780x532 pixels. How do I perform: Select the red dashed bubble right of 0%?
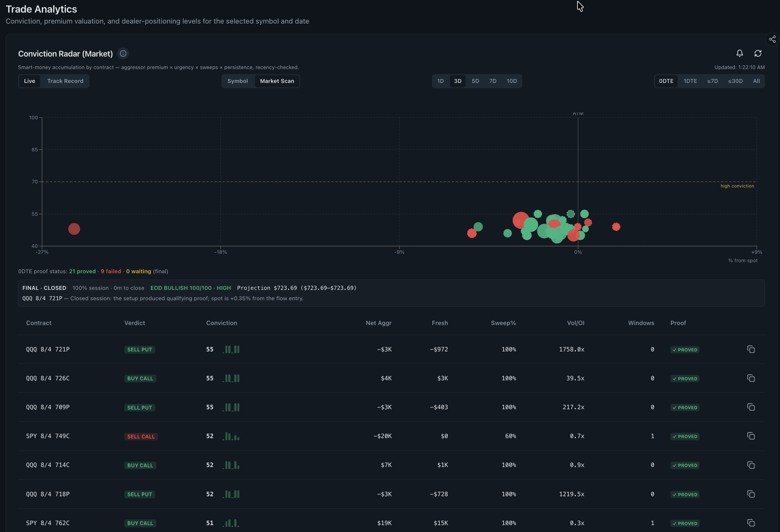click(x=616, y=227)
